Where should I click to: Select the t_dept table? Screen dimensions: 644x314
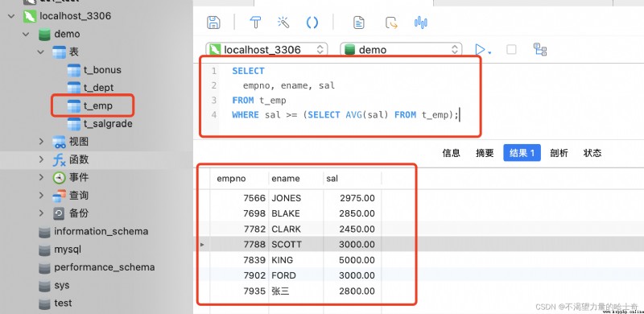click(x=98, y=88)
